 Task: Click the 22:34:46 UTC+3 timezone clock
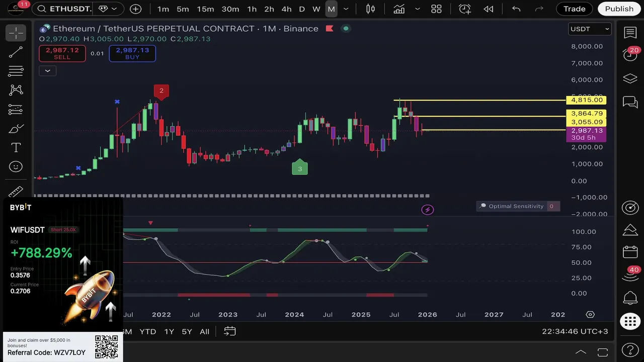(575, 331)
